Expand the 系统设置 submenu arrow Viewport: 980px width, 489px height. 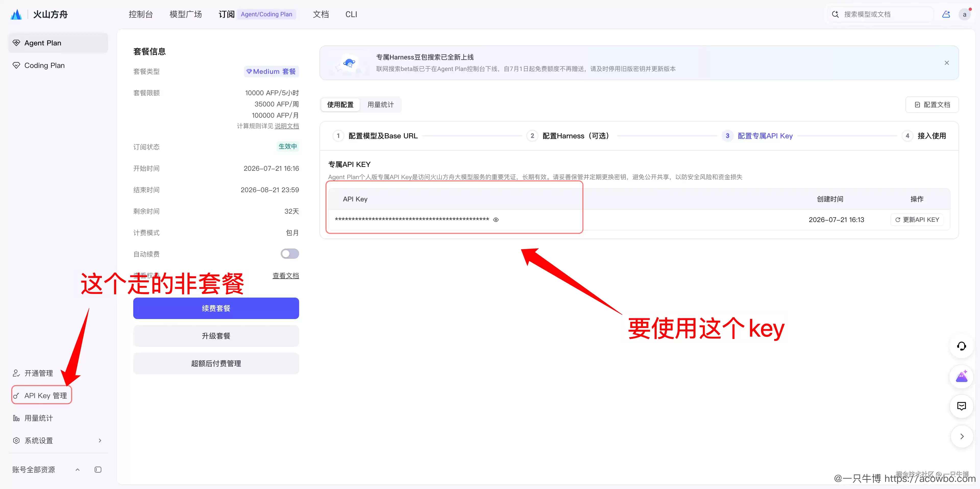(100, 441)
